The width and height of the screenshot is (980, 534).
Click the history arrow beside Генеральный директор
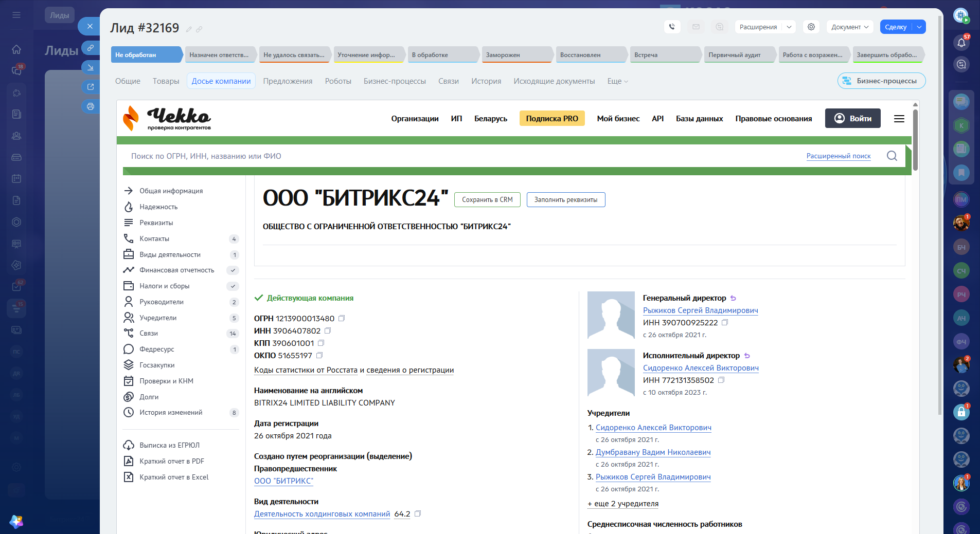pyautogui.click(x=734, y=298)
